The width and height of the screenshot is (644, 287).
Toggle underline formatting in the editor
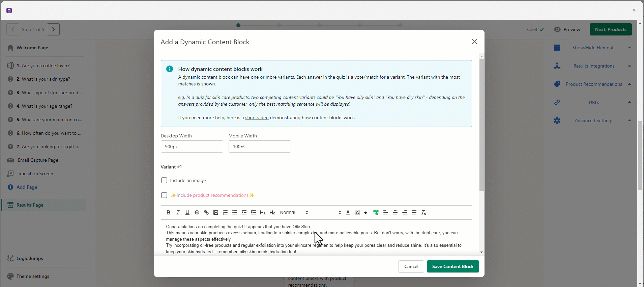(187, 212)
